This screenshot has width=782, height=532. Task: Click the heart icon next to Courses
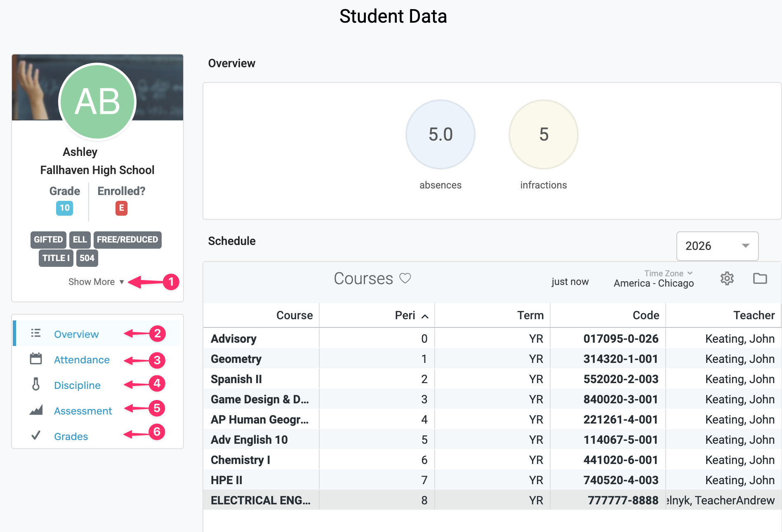[405, 278]
